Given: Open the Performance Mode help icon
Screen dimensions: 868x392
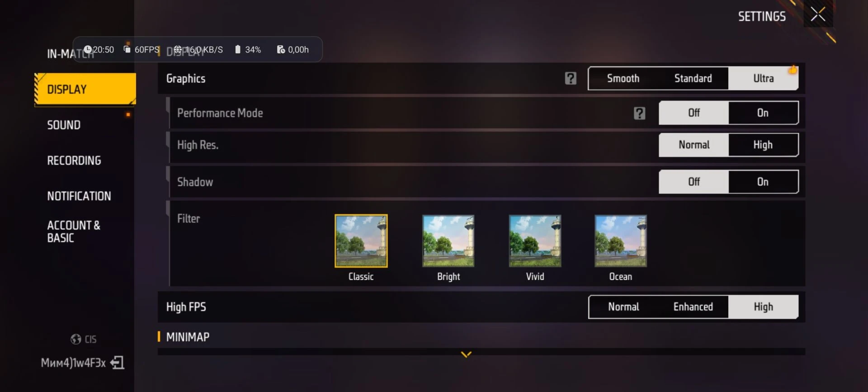Looking at the screenshot, I should point(639,113).
